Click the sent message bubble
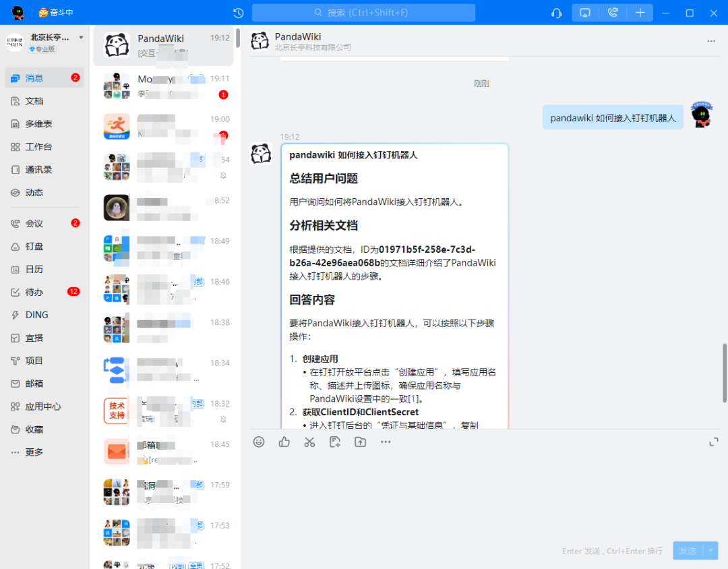 coord(612,117)
